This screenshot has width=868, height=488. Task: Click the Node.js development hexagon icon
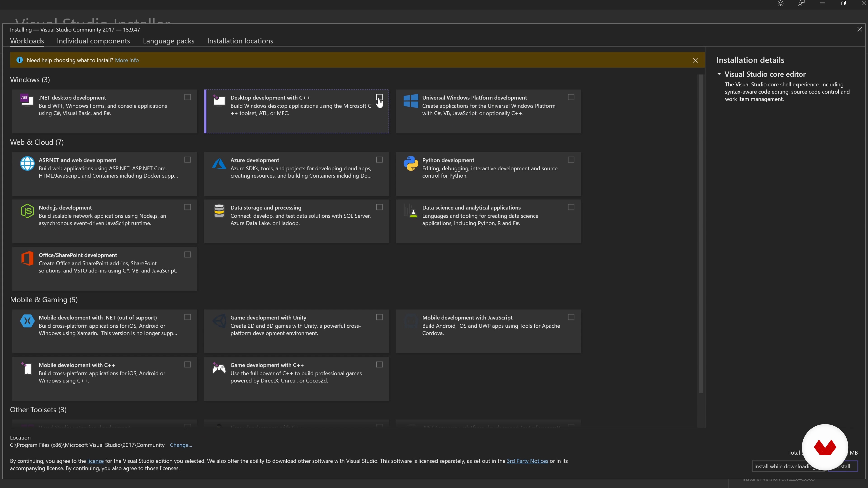27,211
